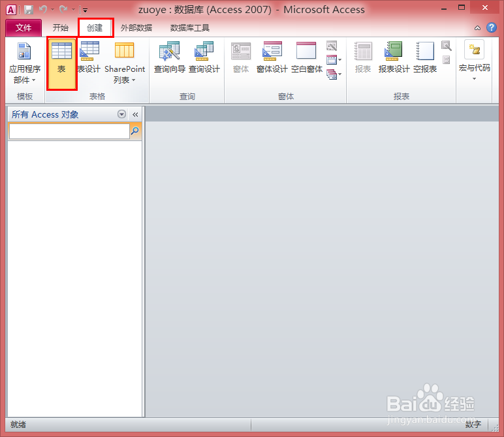Screen dimensions: 504x437
Task: Switch to the 外部数据 tab
Action: point(136,28)
